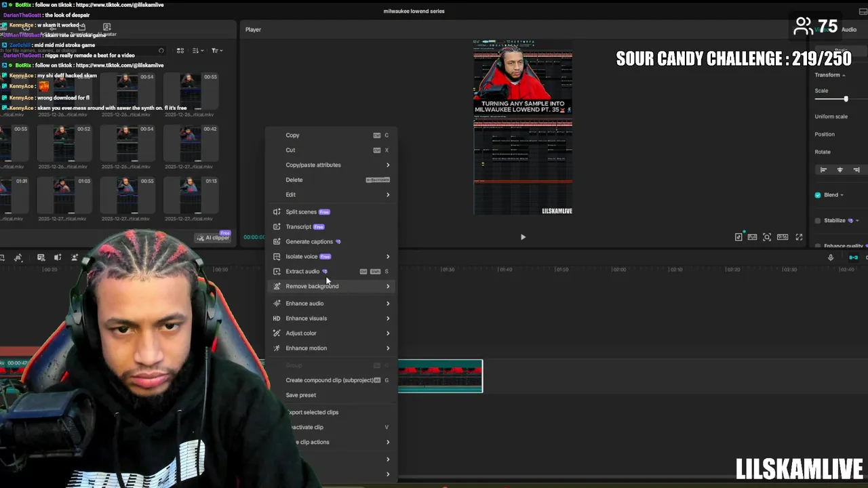Switch to the Audio tab
Screen dimensions: 868x488
(849, 30)
